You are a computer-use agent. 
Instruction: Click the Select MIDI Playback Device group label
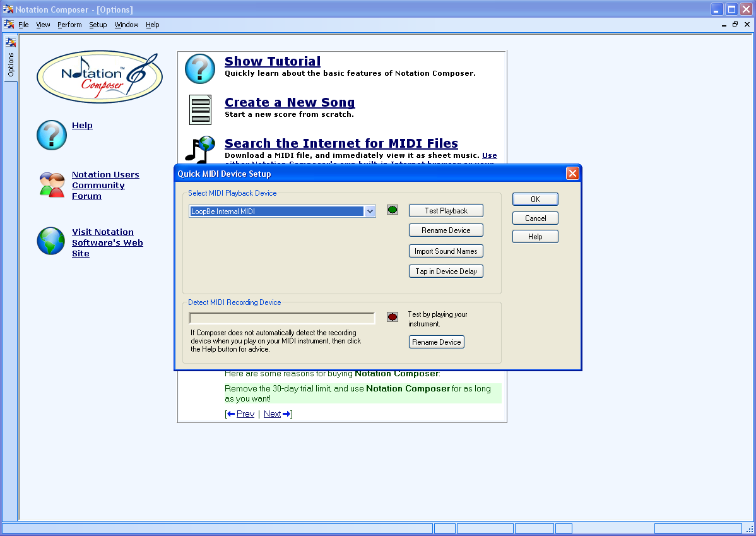pos(232,193)
